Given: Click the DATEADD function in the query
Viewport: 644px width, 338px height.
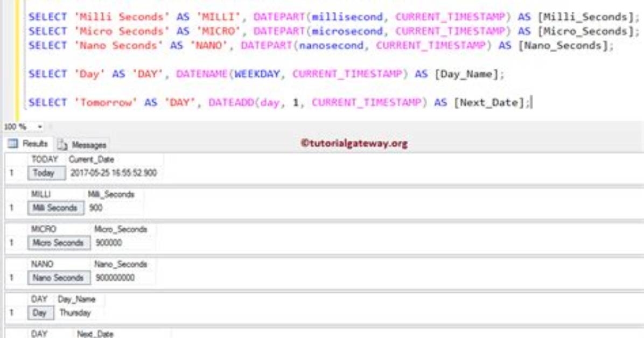Looking at the screenshot, I should point(231,102).
